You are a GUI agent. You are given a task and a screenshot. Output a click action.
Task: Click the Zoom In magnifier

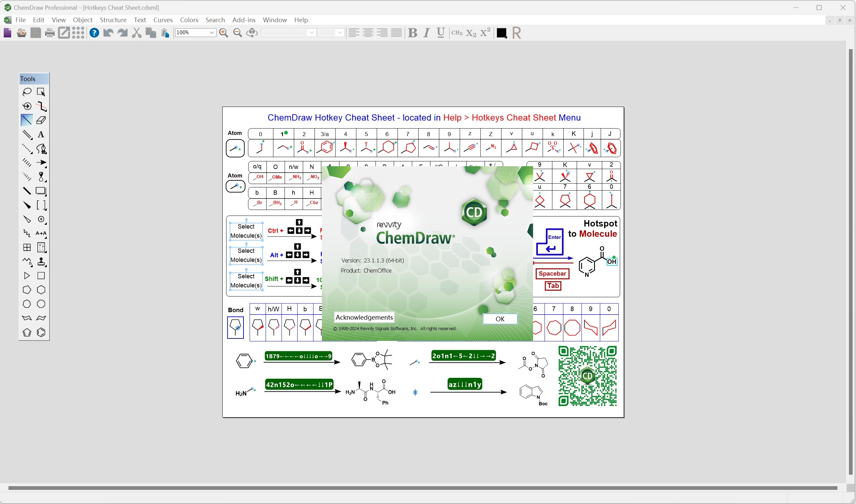pyautogui.click(x=224, y=33)
